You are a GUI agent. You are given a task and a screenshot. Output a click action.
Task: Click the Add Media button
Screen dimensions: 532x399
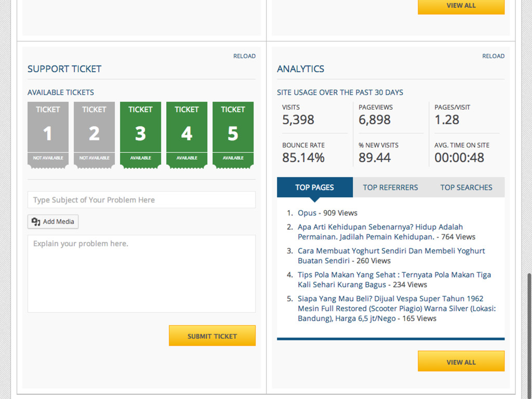[53, 222]
